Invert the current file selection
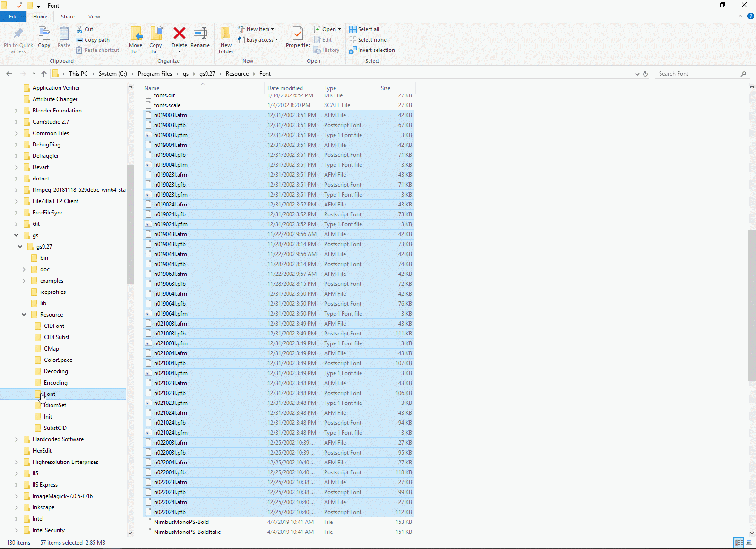The image size is (756, 549). click(x=372, y=50)
